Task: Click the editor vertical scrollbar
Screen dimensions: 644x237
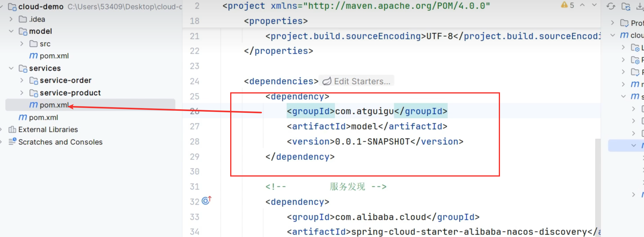Action: (597, 179)
